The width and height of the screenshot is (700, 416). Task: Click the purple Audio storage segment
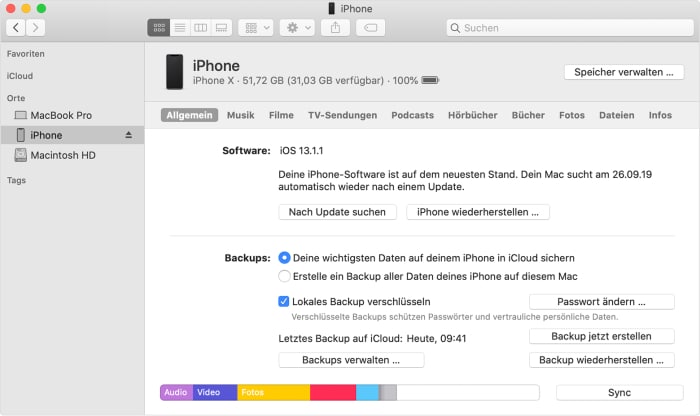176,392
